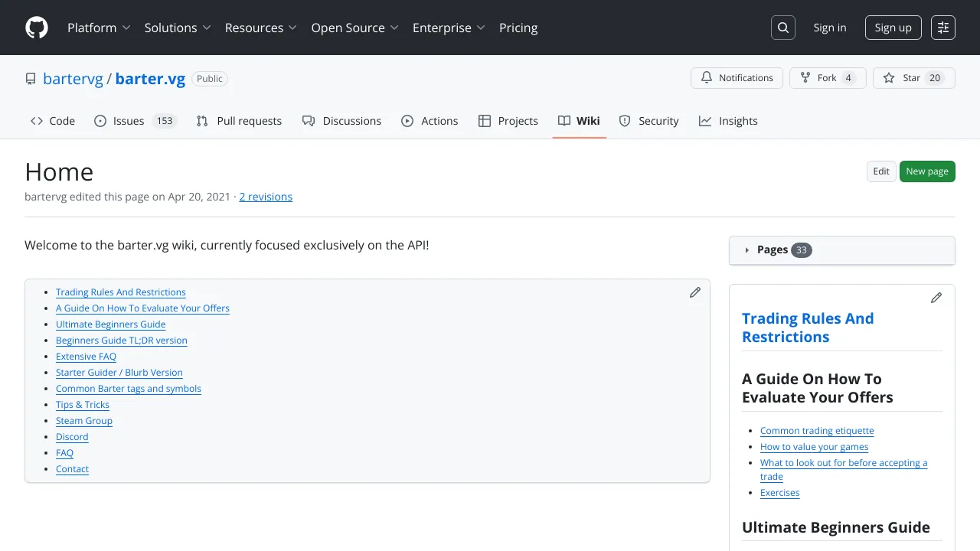Open the Pricing menu item
This screenshot has height=551, width=980.
(518, 28)
